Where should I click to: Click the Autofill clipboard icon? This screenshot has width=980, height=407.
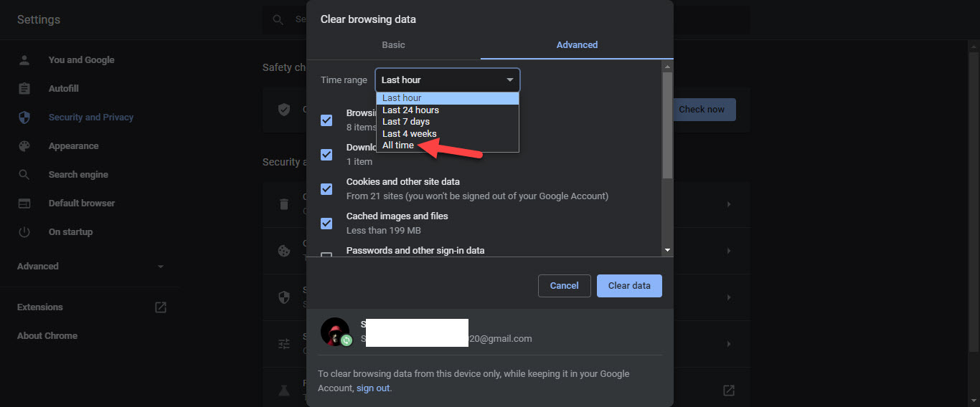[x=24, y=89]
